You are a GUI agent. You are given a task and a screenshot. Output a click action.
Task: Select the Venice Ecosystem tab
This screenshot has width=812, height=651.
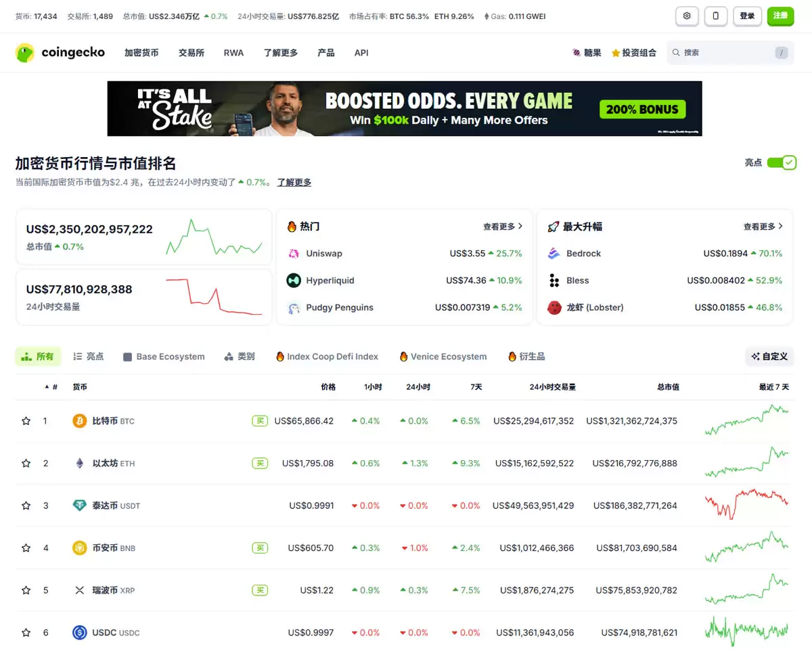443,357
